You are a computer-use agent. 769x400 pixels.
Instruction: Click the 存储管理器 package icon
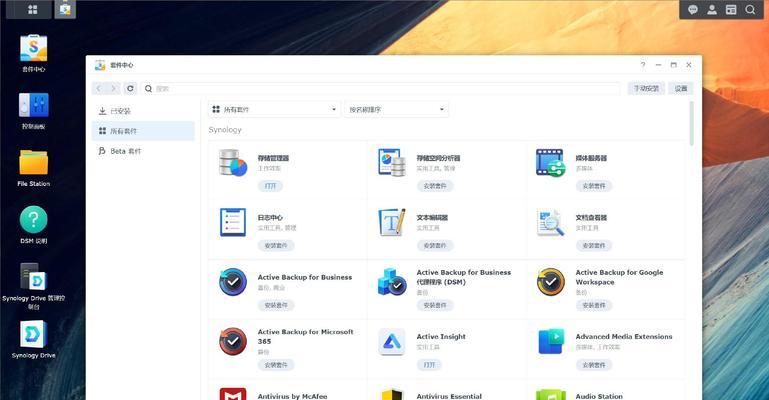(232, 163)
